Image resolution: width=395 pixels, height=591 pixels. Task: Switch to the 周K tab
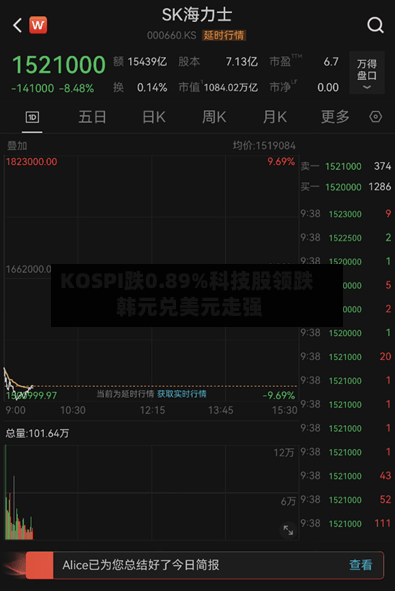[214, 117]
